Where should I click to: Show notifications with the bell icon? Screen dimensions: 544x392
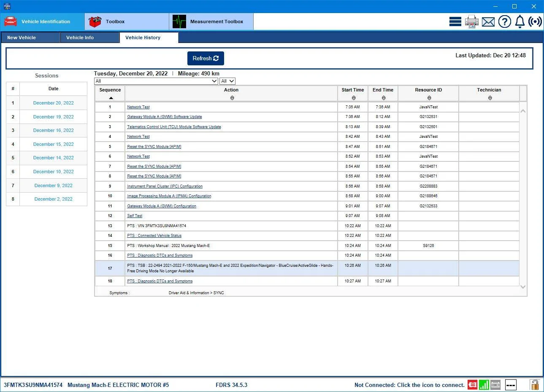point(520,21)
